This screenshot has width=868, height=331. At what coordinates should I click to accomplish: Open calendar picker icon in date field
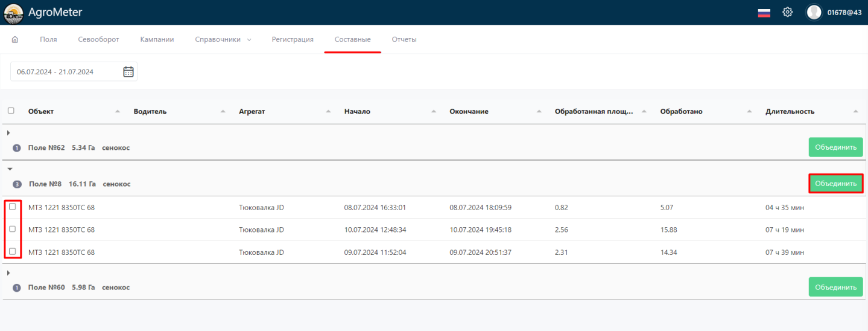128,72
